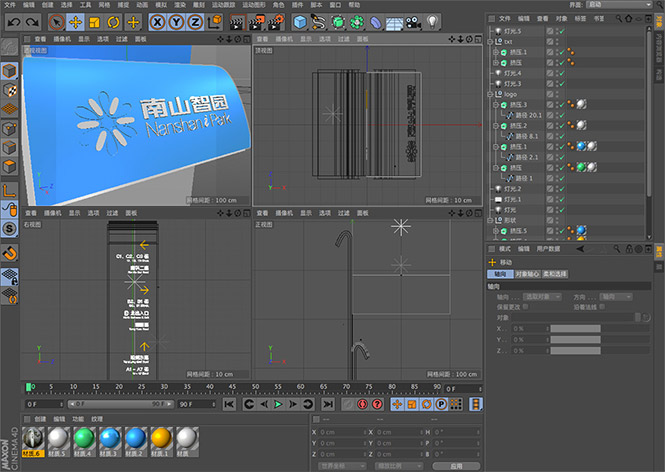Image resolution: width=665 pixels, height=472 pixels.
Task: Collapse the logo null group
Action: pyautogui.click(x=490, y=94)
